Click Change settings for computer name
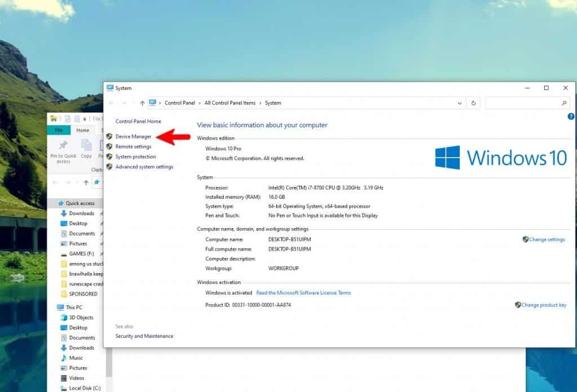Viewport: 577px width, 392px height. tap(547, 239)
